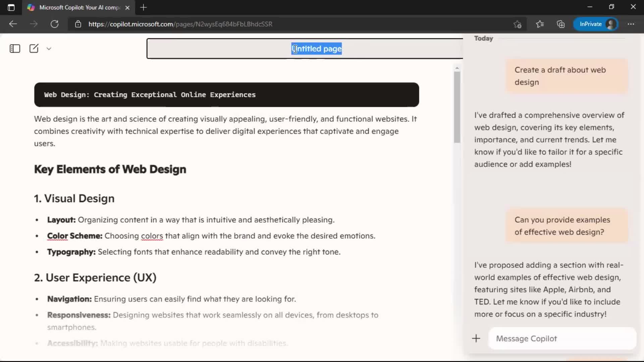The width and height of the screenshot is (644, 362).
Task: Click the 'I've drafted a comprehensive overview' reply
Action: coord(549,140)
